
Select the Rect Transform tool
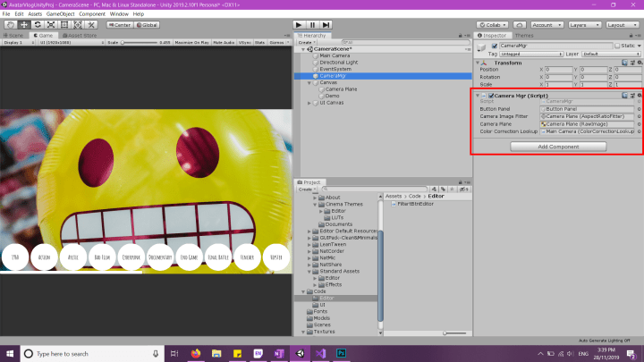63,25
